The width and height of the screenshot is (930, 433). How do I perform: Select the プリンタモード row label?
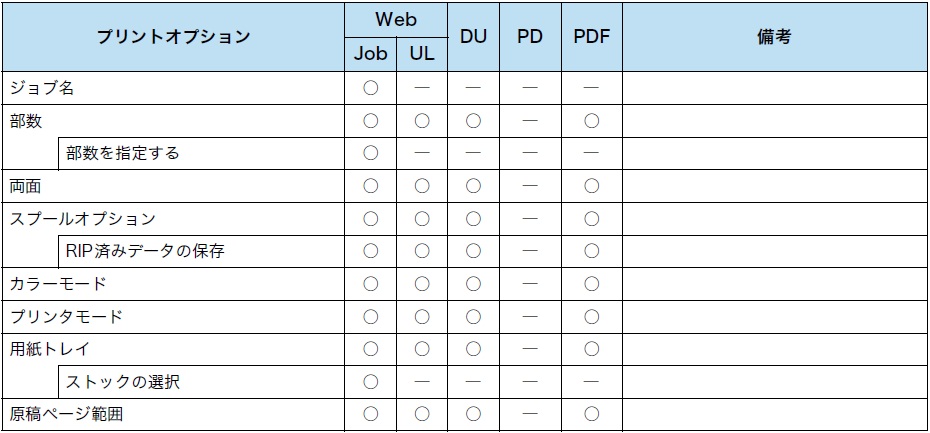[66, 317]
